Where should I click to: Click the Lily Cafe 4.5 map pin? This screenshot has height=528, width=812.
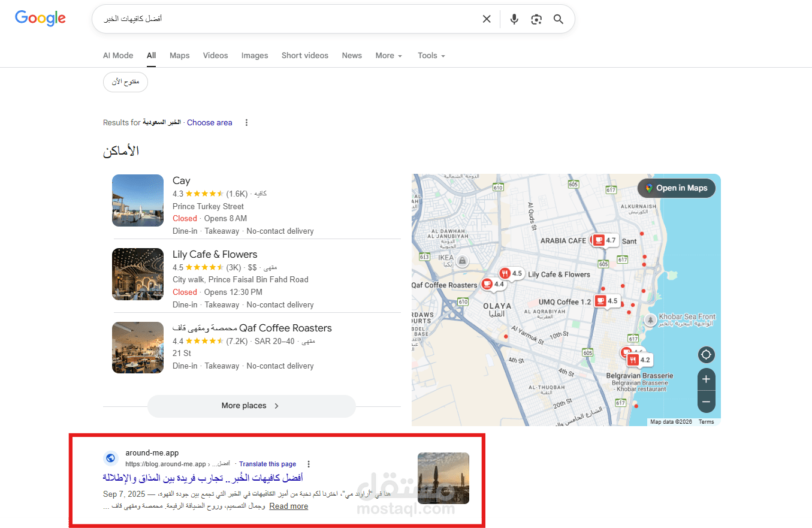(511, 274)
